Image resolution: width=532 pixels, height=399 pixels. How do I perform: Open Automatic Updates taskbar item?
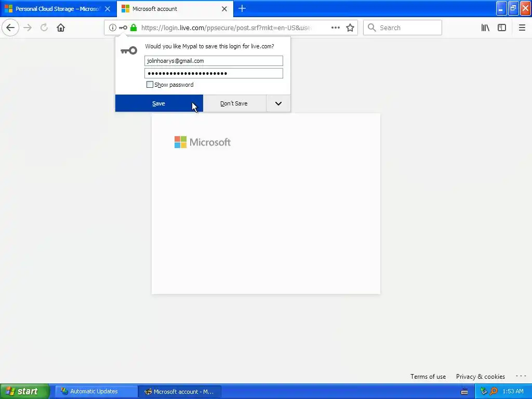pyautogui.click(x=96, y=391)
